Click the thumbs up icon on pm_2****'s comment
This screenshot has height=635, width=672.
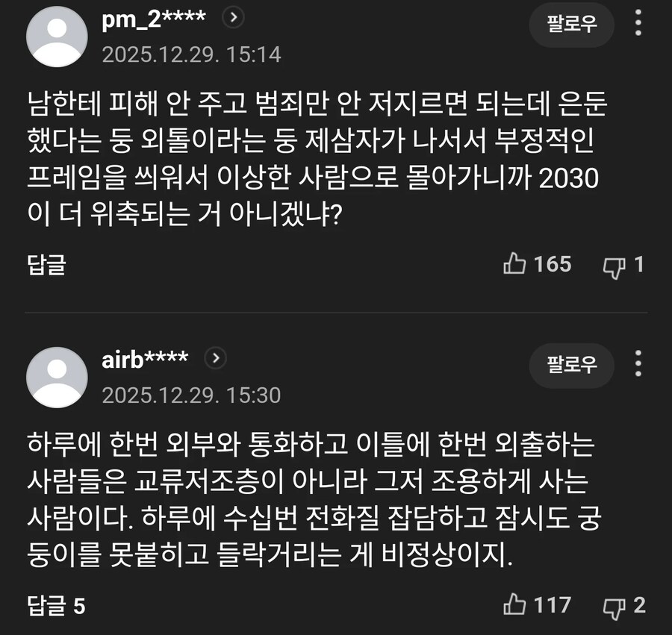tap(516, 265)
